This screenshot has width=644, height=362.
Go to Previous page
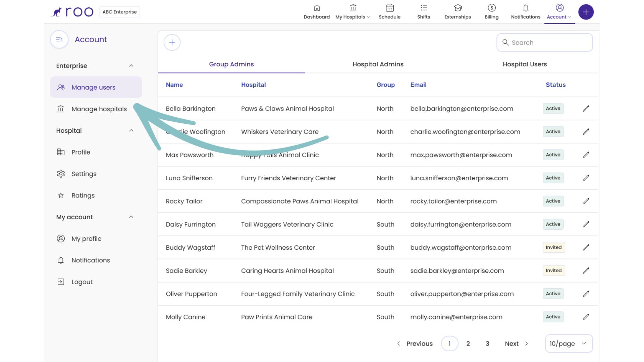click(415, 344)
